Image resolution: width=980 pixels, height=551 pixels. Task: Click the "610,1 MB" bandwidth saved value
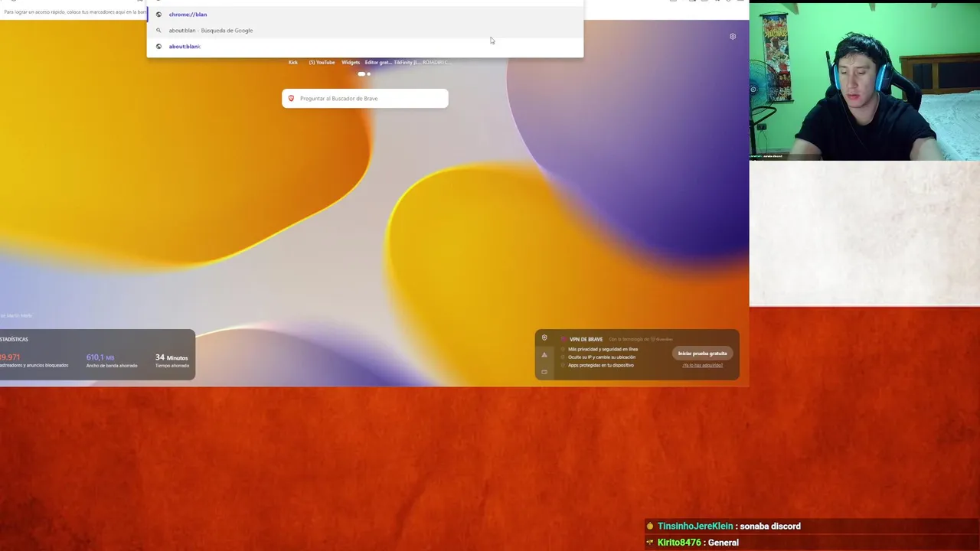tap(100, 357)
